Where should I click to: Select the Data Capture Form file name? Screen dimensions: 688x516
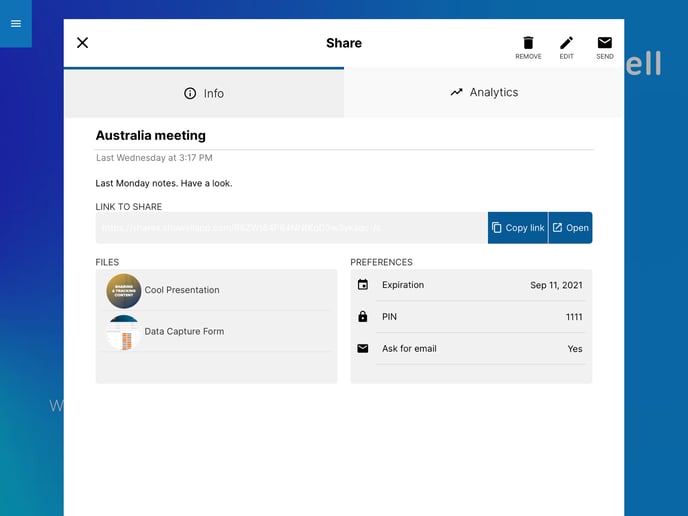point(184,331)
